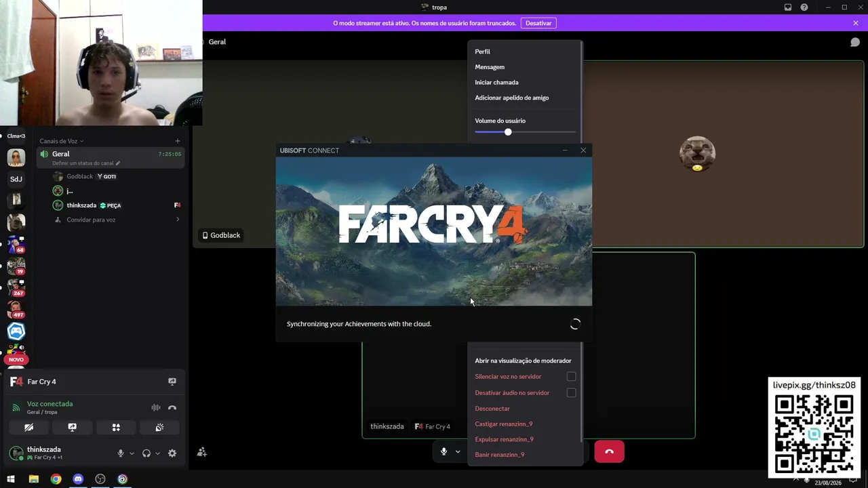Select Desconectar in context menu
Viewport: 868px width, 488px height.
(x=492, y=409)
